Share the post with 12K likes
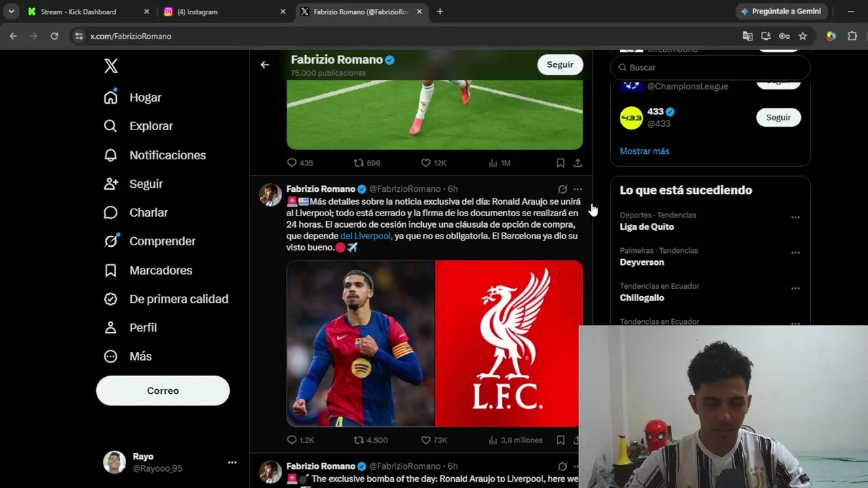The height and width of the screenshot is (488, 868). (x=578, y=163)
